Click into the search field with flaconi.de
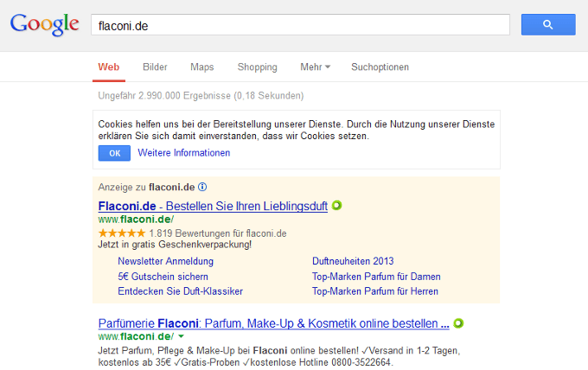 click(x=300, y=25)
